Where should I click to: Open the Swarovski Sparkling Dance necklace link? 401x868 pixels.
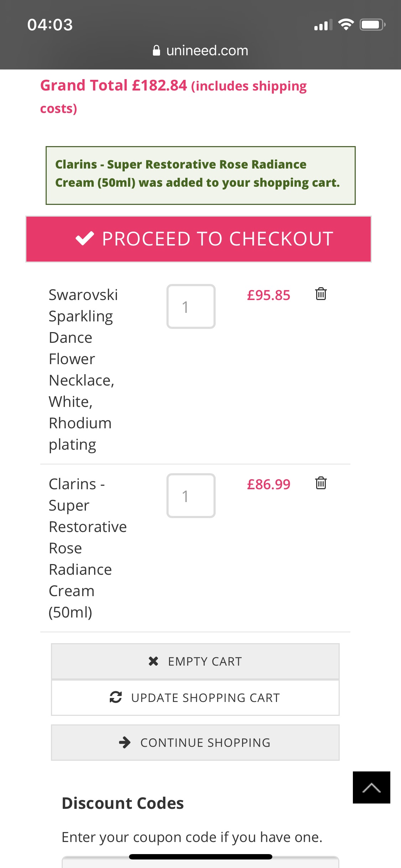tap(83, 370)
